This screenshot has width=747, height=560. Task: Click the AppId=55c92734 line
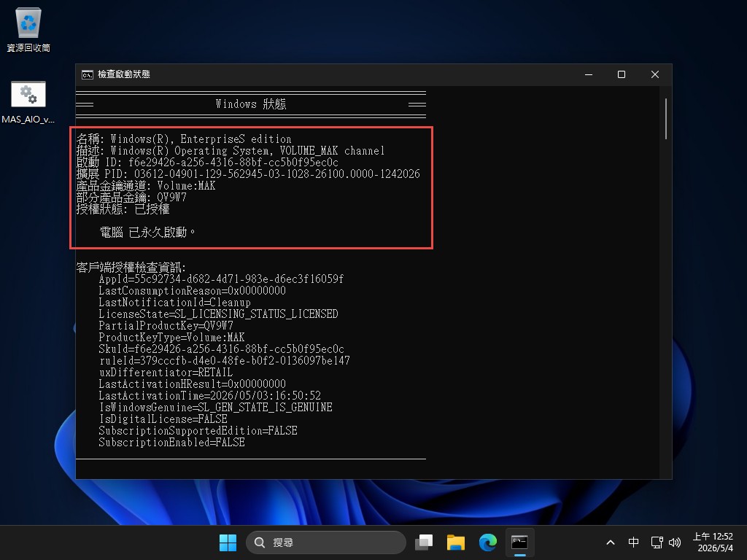(x=221, y=279)
